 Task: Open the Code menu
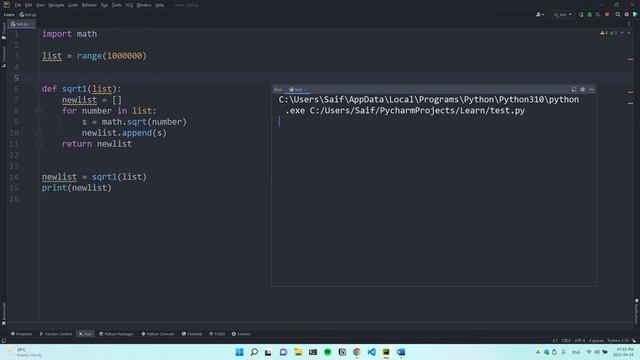coord(73,5)
